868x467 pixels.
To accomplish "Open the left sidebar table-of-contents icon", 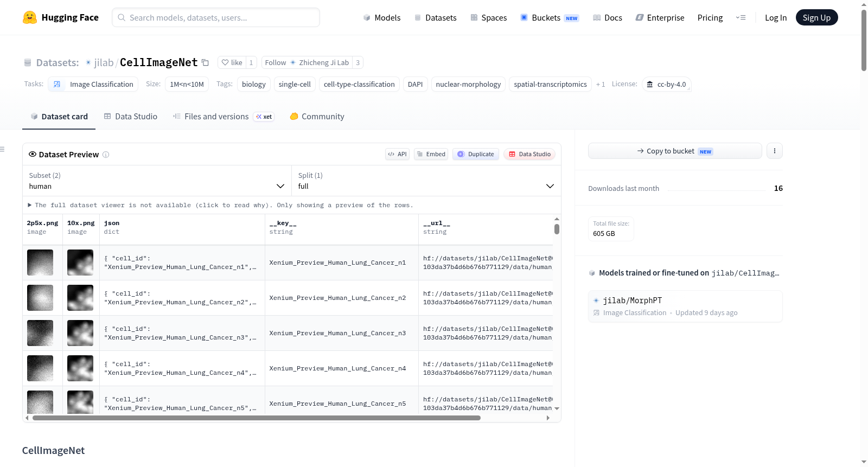I will tap(2, 149).
